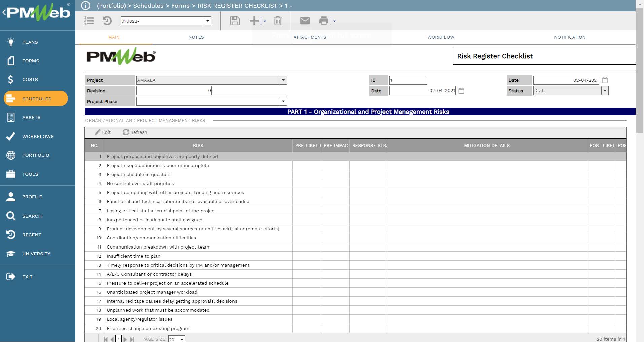Viewport: 644px width, 342px height.
Task: Click the email envelope icon
Action: (305, 21)
